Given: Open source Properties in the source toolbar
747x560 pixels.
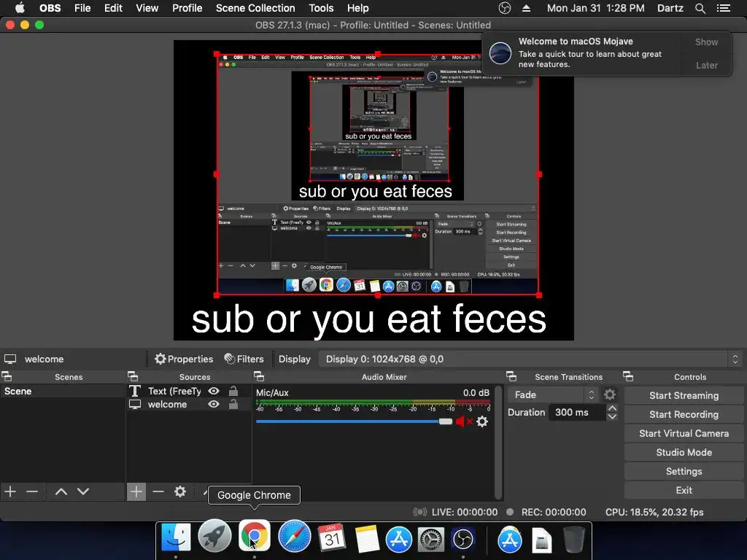Looking at the screenshot, I should click(184, 359).
